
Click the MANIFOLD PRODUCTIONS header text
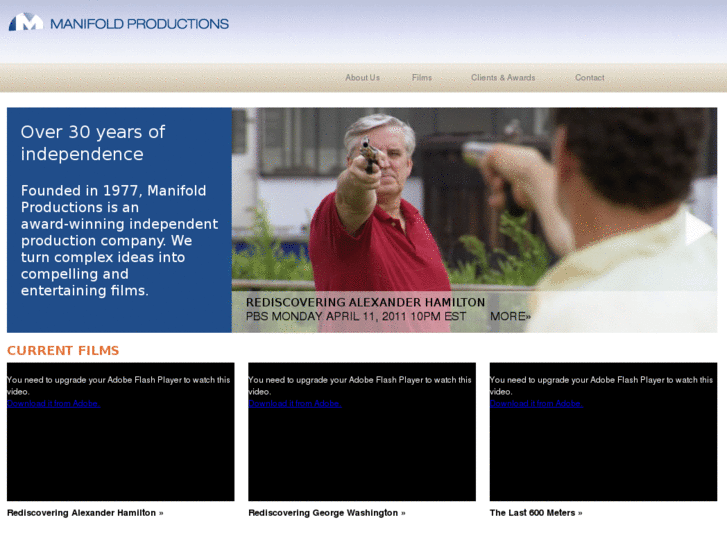tap(139, 24)
